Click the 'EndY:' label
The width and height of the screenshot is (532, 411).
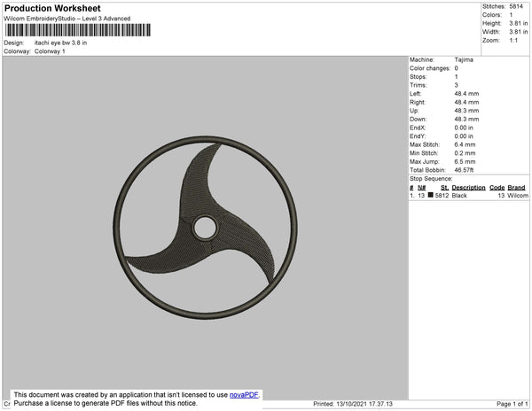tap(418, 136)
